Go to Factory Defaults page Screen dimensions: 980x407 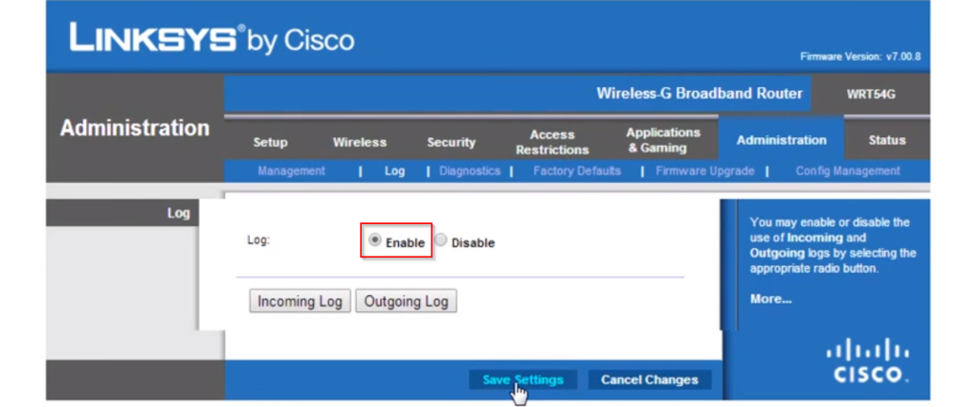coord(576,171)
